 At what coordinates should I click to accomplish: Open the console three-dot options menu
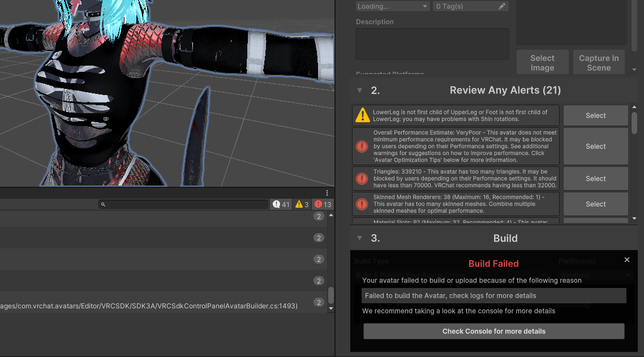[327, 193]
